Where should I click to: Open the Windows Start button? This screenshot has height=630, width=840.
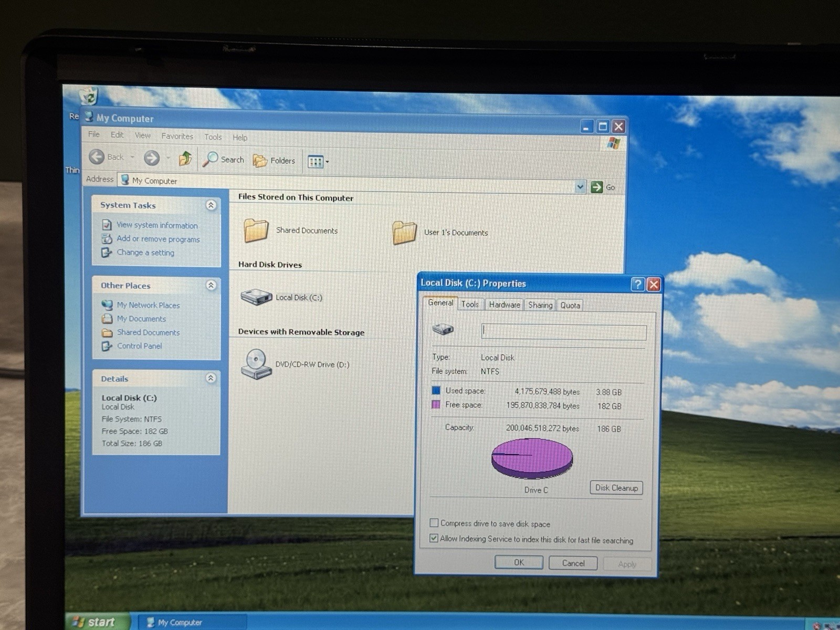pyautogui.click(x=98, y=622)
